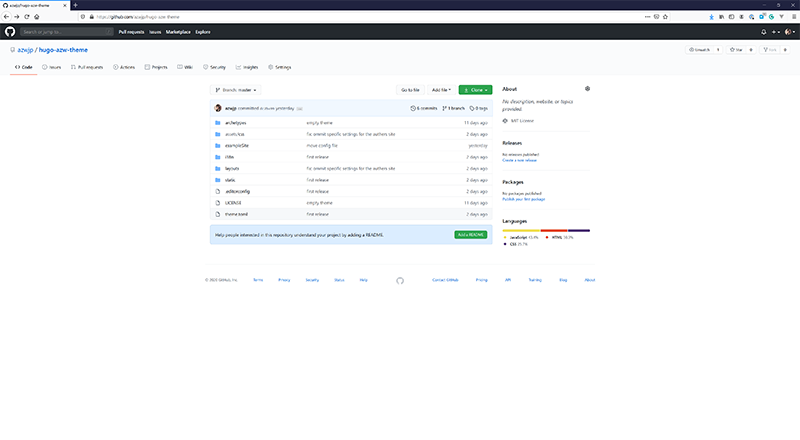Switch to the Code tab
The height and width of the screenshot is (440, 800).
coord(23,67)
